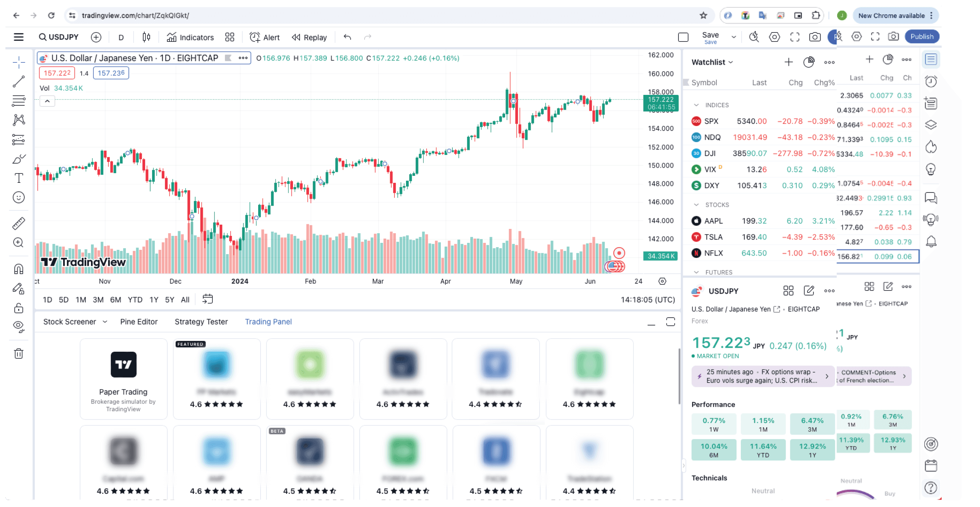
Task: Click the Publish button
Action: tap(922, 37)
